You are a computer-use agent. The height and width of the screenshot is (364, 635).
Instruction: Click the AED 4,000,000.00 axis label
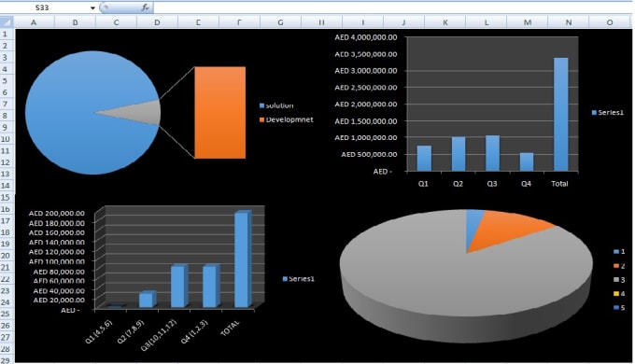366,37
